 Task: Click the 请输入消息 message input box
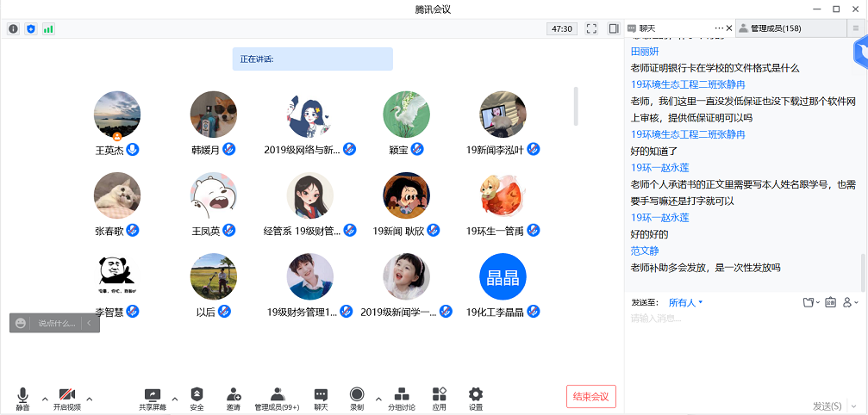coord(741,344)
